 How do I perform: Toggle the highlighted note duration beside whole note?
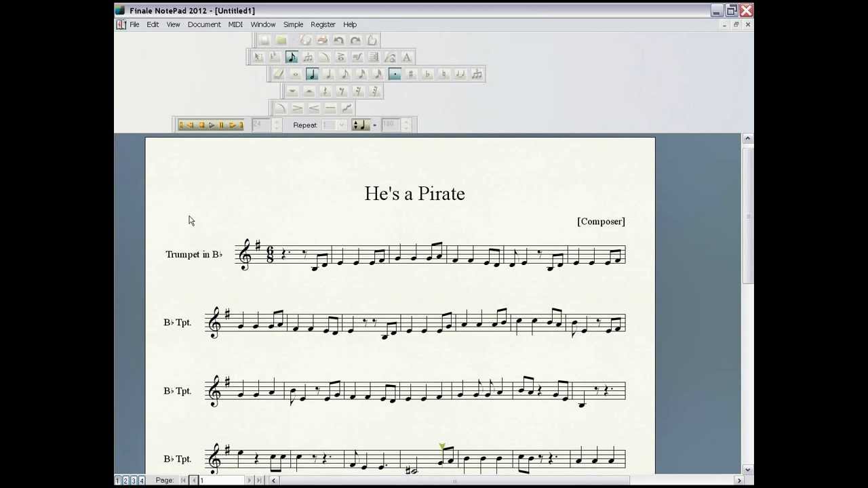tap(312, 74)
